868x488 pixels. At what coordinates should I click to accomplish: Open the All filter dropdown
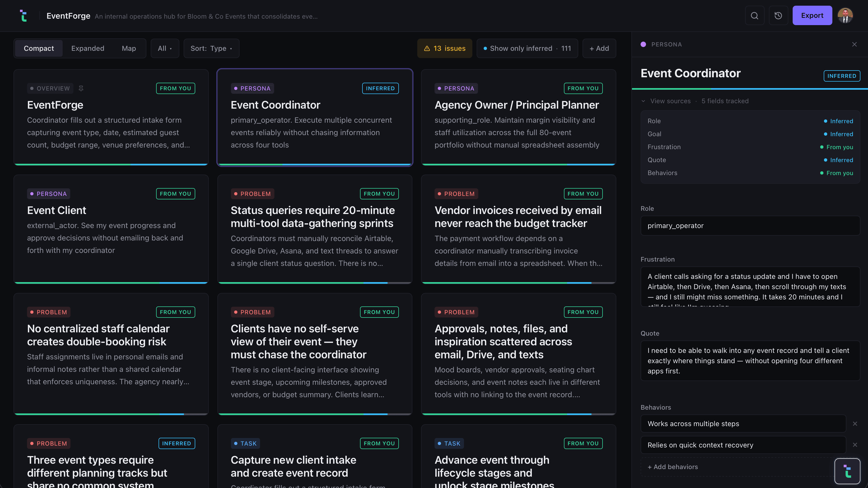tap(165, 48)
